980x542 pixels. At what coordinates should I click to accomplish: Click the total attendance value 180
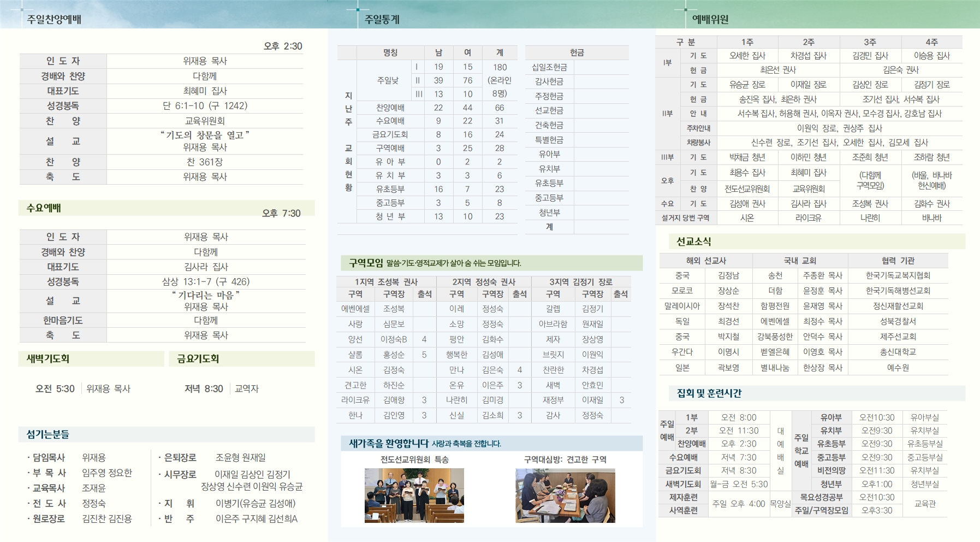(500, 67)
